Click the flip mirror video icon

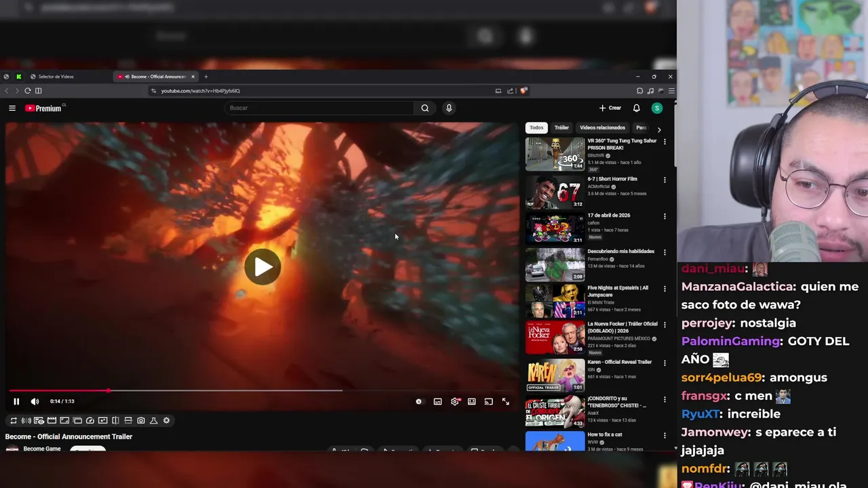tap(115, 420)
